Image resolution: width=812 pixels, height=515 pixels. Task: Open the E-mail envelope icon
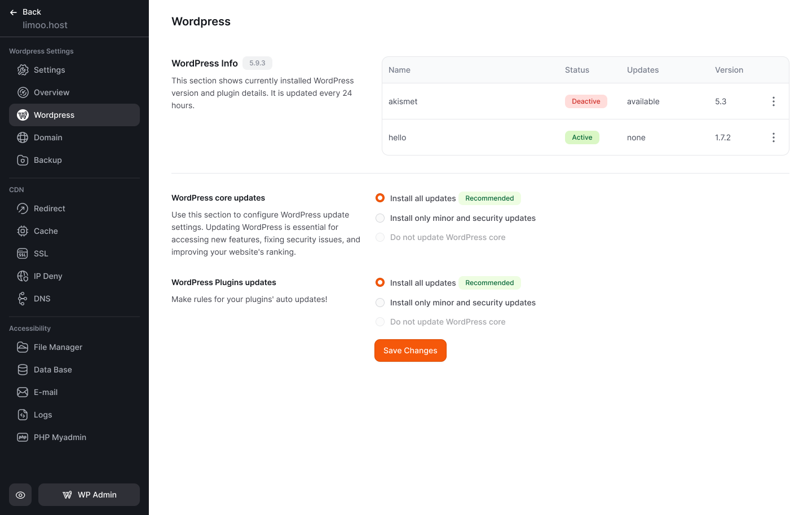pos(23,392)
